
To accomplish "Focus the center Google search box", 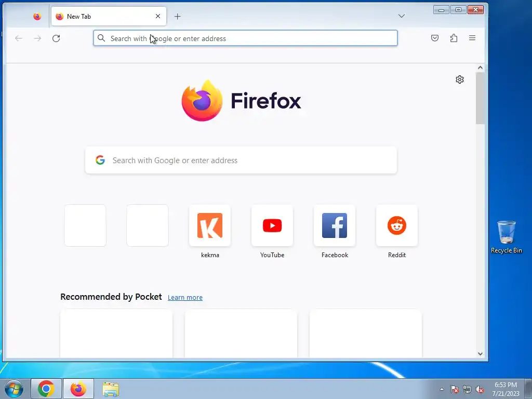I will (x=241, y=160).
